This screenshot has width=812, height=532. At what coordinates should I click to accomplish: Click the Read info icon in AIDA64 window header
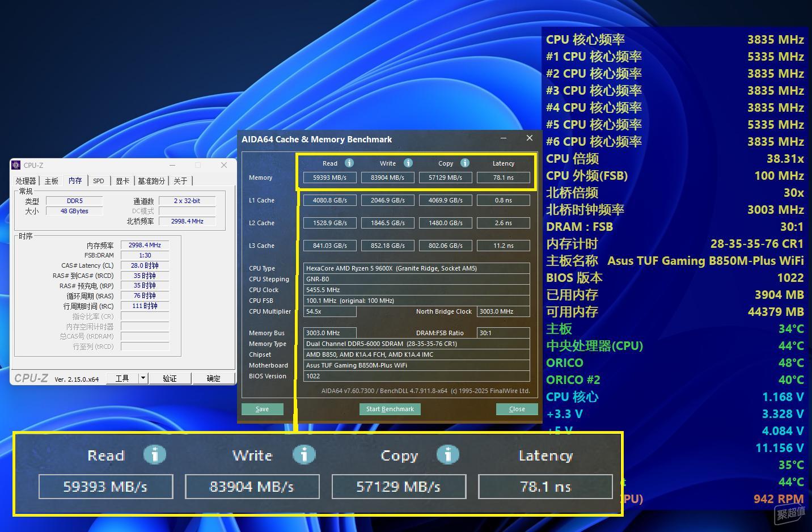[349, 163]
